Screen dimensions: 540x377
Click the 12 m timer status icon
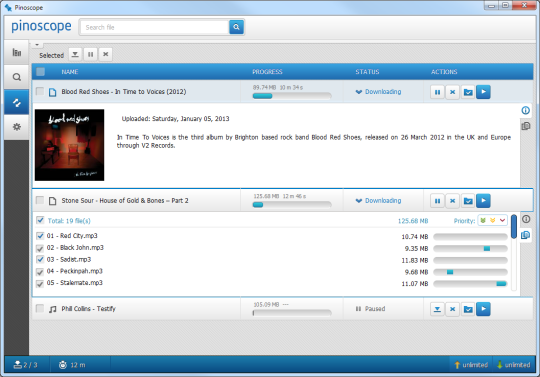point(63,365)
